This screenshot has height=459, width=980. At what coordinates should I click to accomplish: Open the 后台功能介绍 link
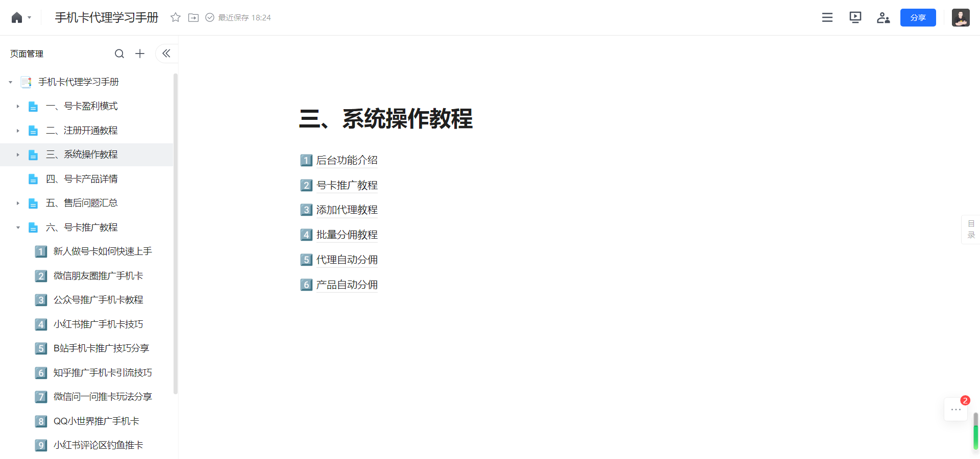(347, 160)
